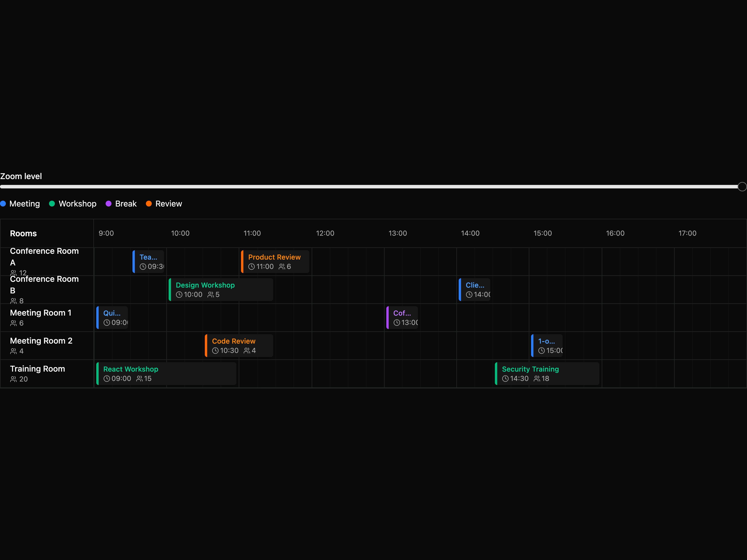The image size is (747, 560).
Task: Click the capacity icon under Training Room
Action: point(13,379)
